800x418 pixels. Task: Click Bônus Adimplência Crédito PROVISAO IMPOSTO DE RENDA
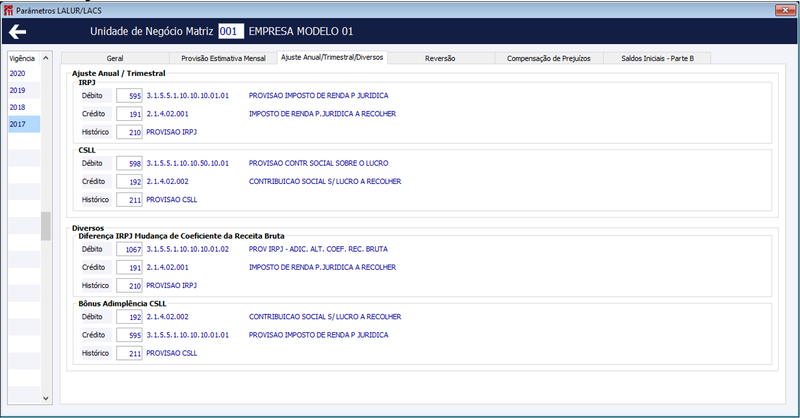click(x=318, y=335)
